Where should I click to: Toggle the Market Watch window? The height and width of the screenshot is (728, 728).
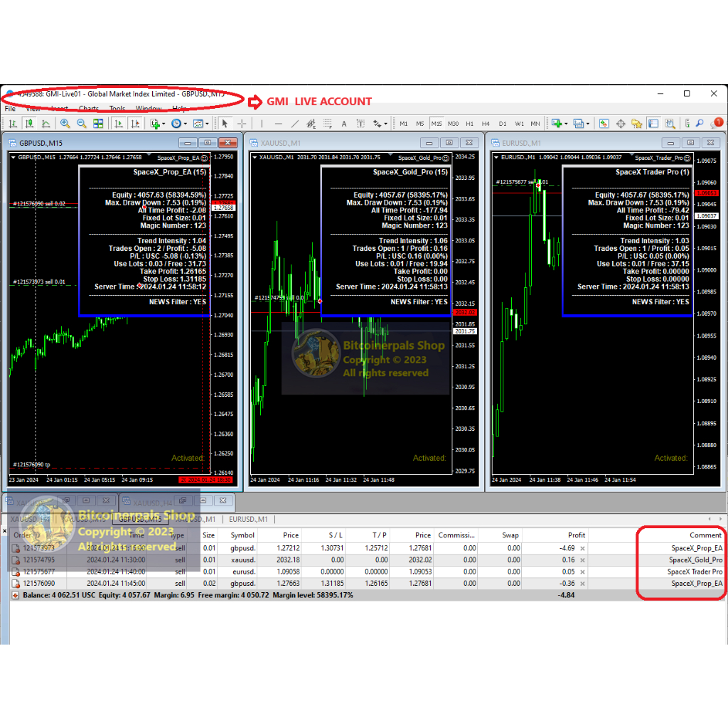pyautogui.click(x=604, y=124)
